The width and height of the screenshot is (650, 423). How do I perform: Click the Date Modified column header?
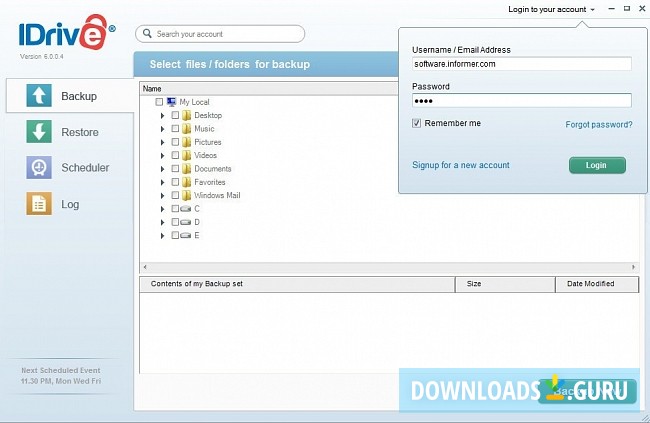597,284
